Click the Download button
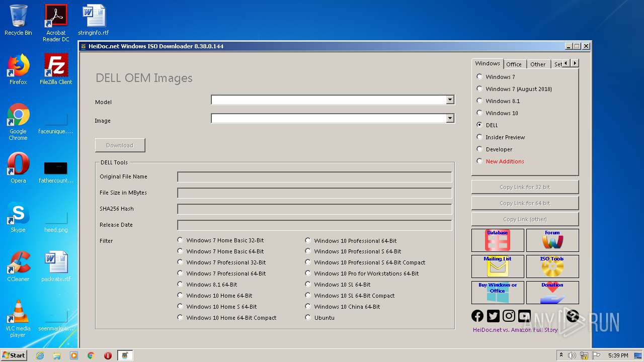The width and height of the screenshot is (644, 362). pyautogui.click(x=120, y=145)
